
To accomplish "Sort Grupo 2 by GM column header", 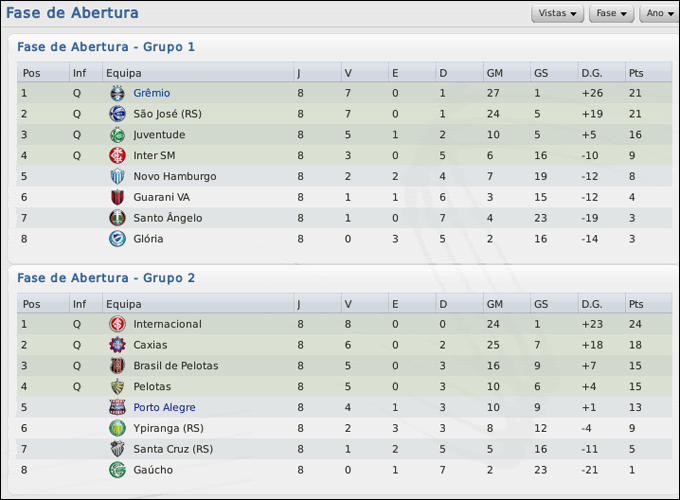I will (494, 304).
